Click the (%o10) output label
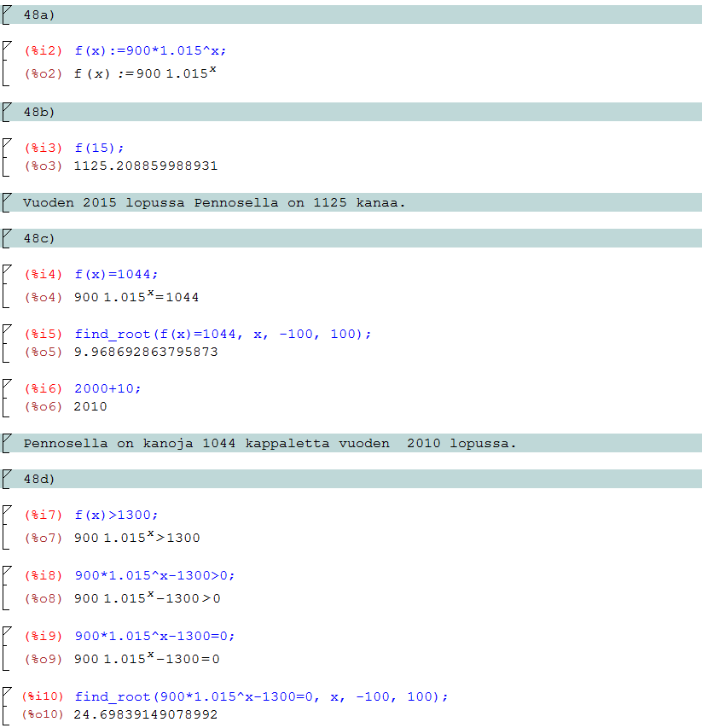Screen dimensions: 702x728 (42, 714)
